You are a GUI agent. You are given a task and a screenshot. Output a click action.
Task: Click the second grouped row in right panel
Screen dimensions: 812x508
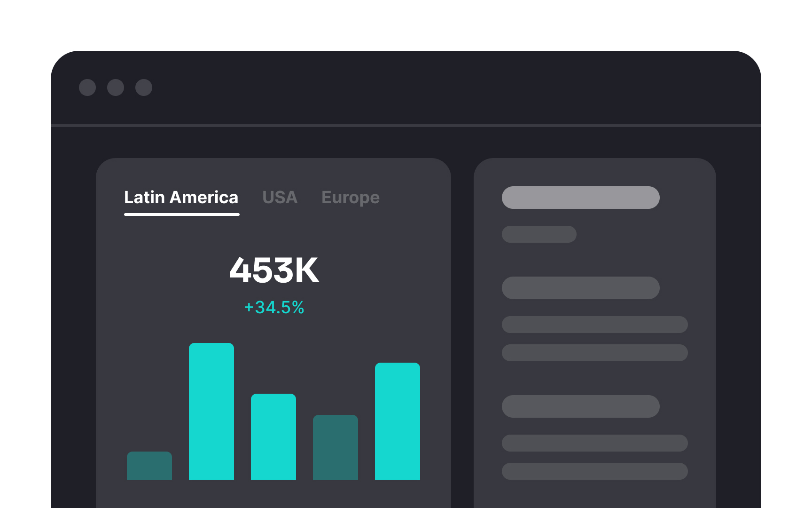point(595,324)
